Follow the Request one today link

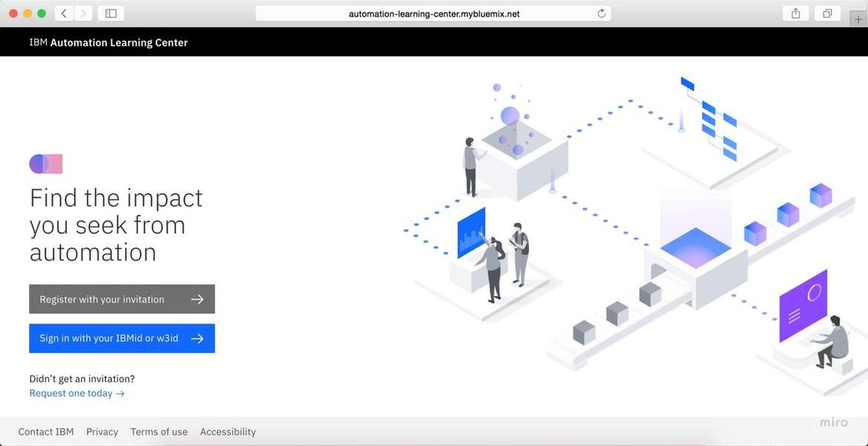(77, 393)
